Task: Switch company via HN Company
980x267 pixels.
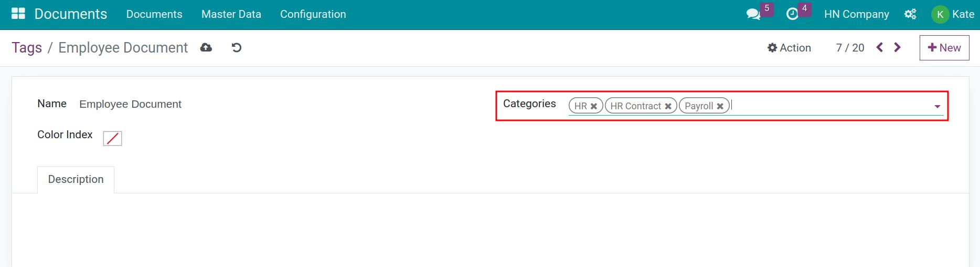Action: click(x=857, y=14)
